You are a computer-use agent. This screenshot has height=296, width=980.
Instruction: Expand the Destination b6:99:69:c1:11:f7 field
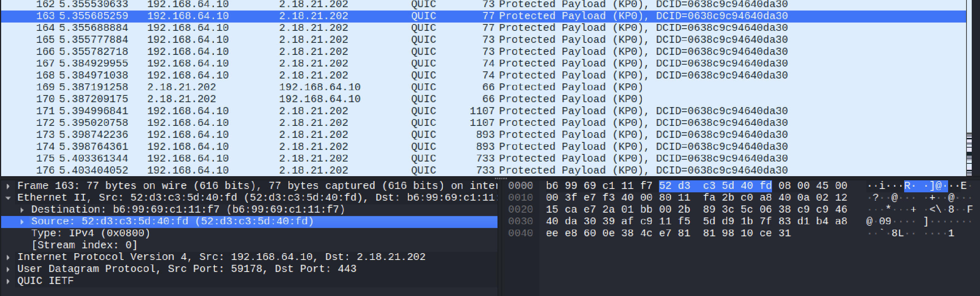pos(22,210)
